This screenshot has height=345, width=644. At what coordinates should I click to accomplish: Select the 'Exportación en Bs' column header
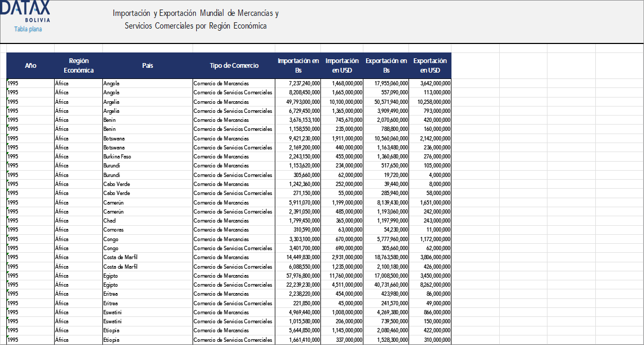[x=386, y=65]
